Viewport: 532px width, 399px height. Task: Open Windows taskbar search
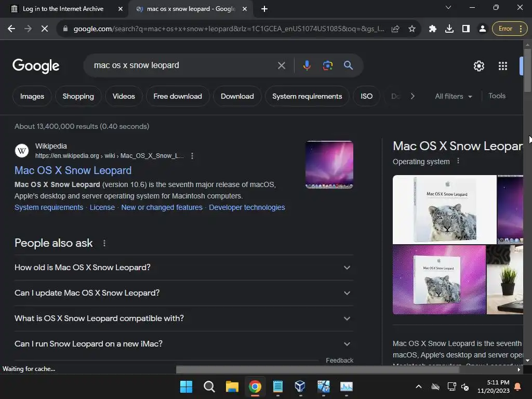point(209,387)
